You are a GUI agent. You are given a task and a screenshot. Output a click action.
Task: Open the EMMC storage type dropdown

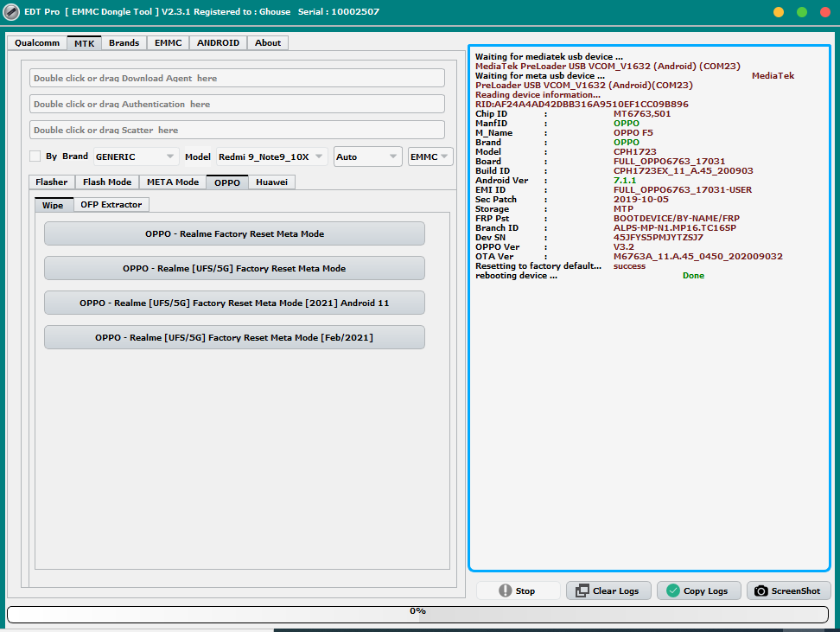[430, 156]
